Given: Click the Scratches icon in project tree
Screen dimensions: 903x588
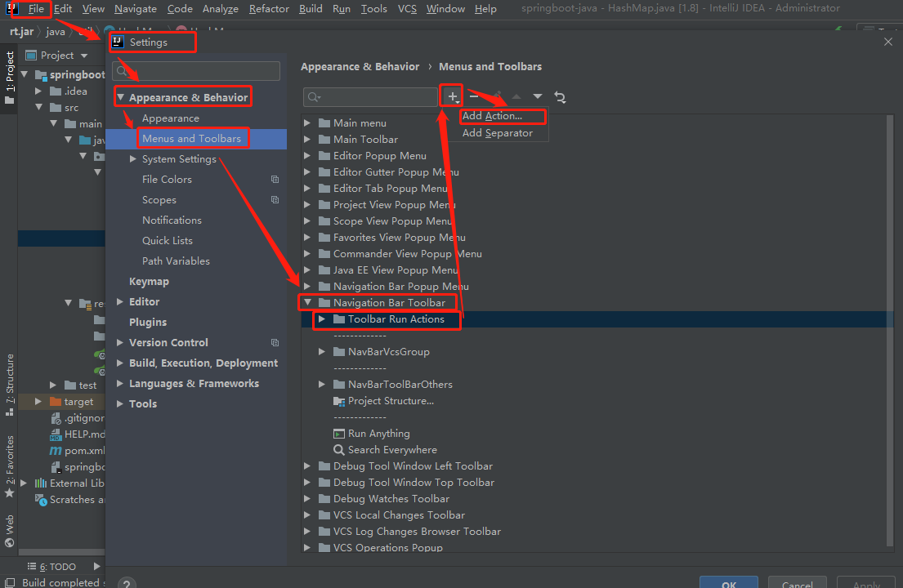Looking at the screenshot, I should [41, 500].
